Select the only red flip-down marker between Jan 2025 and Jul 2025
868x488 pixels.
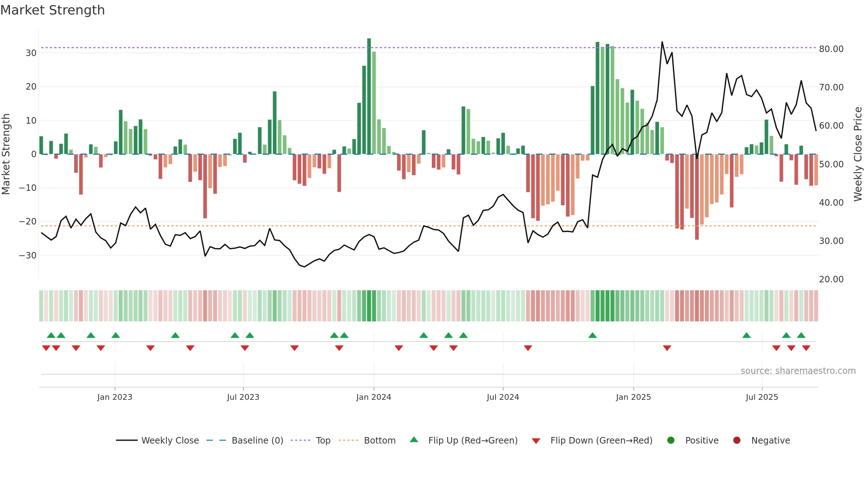pos(667,348)
